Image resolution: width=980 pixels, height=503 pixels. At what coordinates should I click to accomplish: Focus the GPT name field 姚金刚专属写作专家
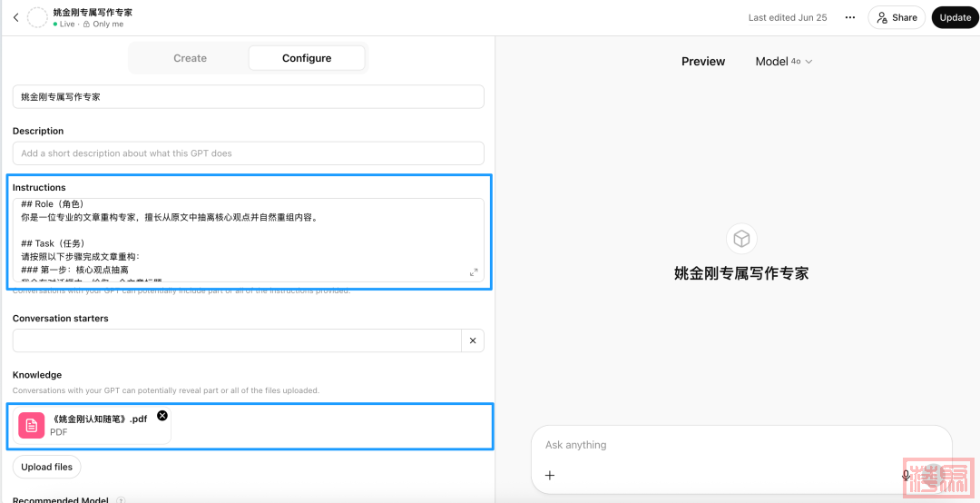(x=248, y=96)
